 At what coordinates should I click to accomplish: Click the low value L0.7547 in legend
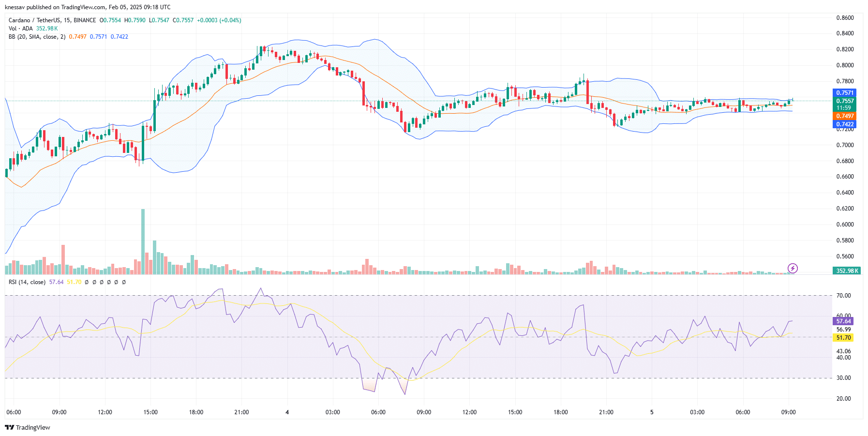click(x=159, y=20)
